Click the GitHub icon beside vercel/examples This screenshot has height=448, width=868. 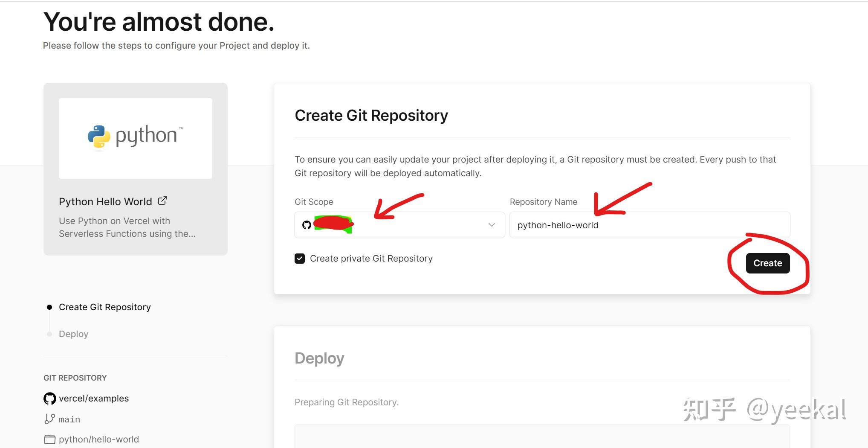pyautogui.click(x=50, y=399)
